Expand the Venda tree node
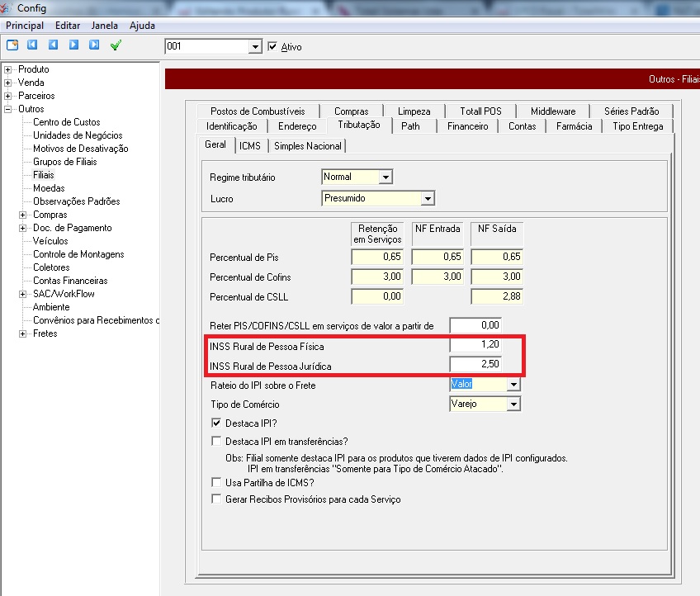 [7, 83]
